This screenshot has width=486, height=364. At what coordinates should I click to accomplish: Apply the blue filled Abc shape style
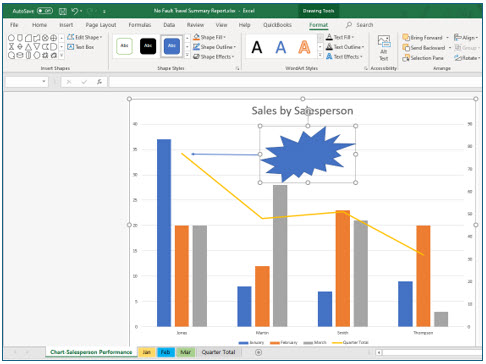(172, 46)
